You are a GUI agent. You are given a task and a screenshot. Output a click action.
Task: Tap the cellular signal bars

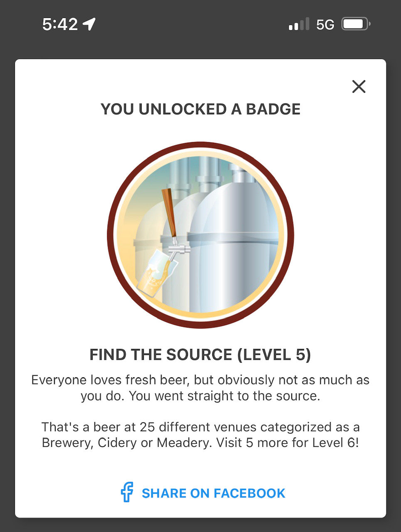[299, 25]
